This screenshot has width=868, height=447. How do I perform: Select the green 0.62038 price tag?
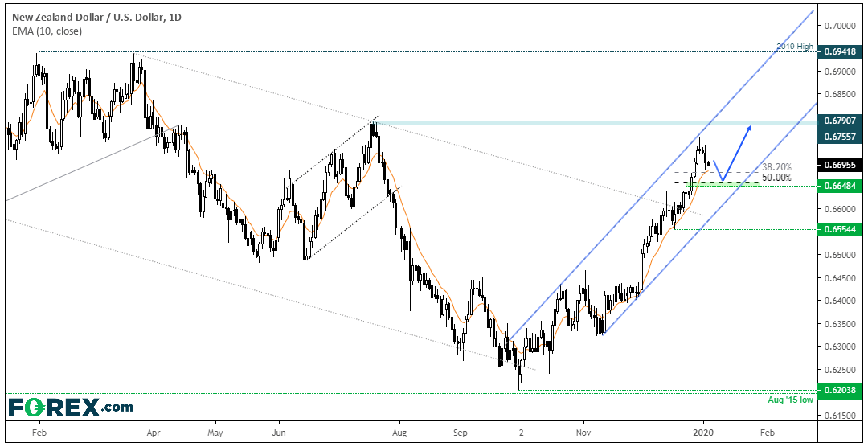(x=839, y=390)
